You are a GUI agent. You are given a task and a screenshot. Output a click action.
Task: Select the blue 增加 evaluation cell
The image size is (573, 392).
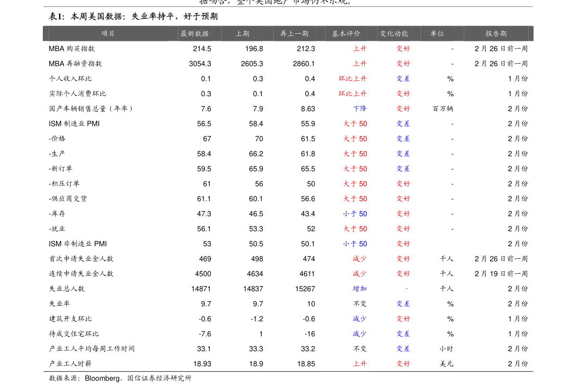359,289
